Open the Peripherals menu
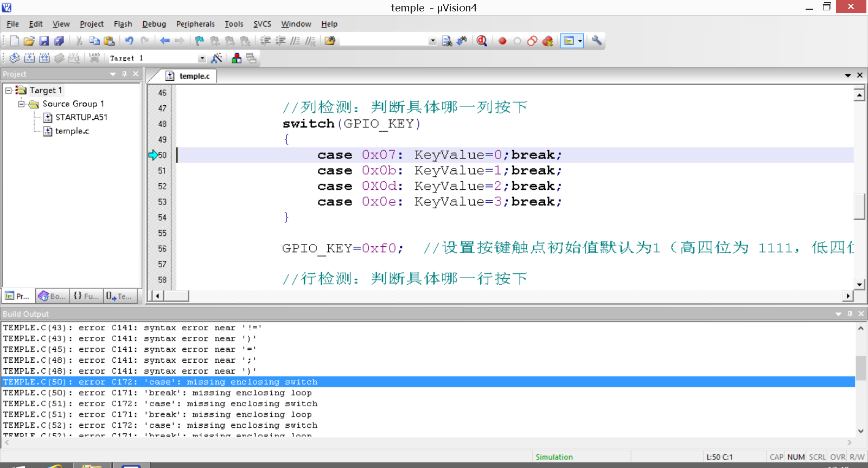Viewport: 868px width, 468px height. (195, 24)
